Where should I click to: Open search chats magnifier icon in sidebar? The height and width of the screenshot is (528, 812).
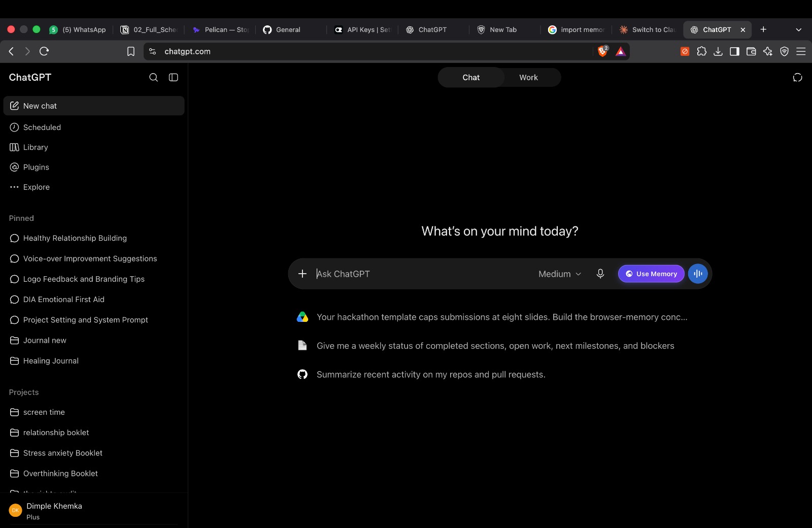[153, 77]
